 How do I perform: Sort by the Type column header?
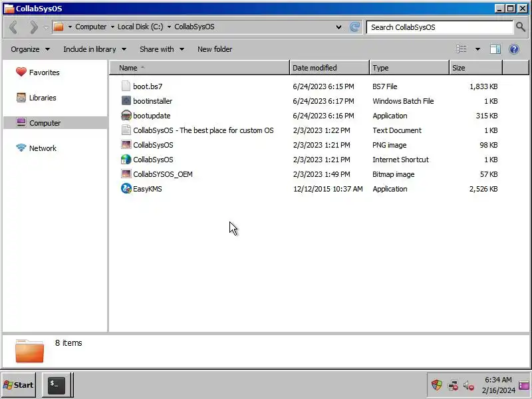coord(410,68)
